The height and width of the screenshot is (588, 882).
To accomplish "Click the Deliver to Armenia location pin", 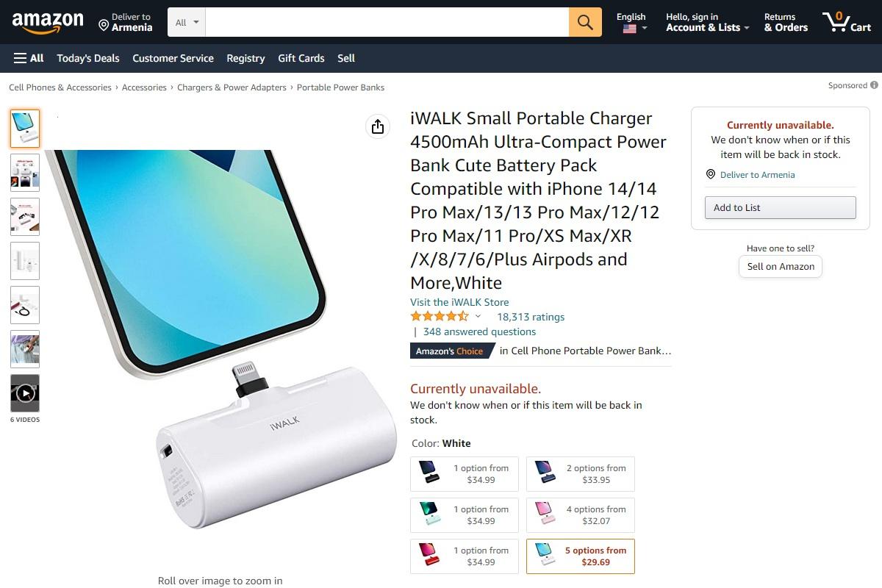I will [x=104, y=26].
